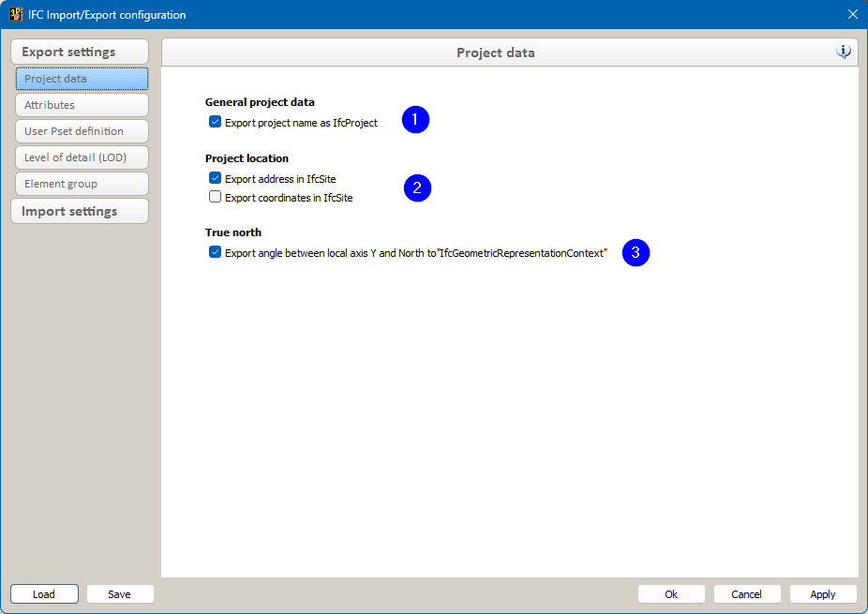The height and width of the screenshot is (614, 868).
Task: Open the Attributes settings page
Action: pyautogui.click(x=82, y=105)
